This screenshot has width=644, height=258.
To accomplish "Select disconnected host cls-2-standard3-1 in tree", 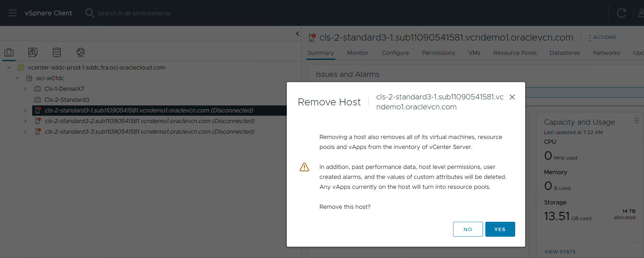I will click(149, 110).
